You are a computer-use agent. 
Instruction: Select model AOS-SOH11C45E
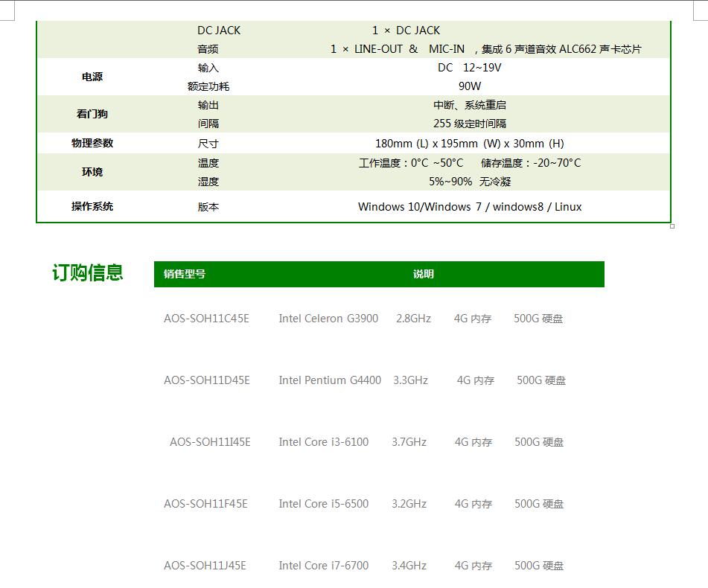click(x=206, y=319)
